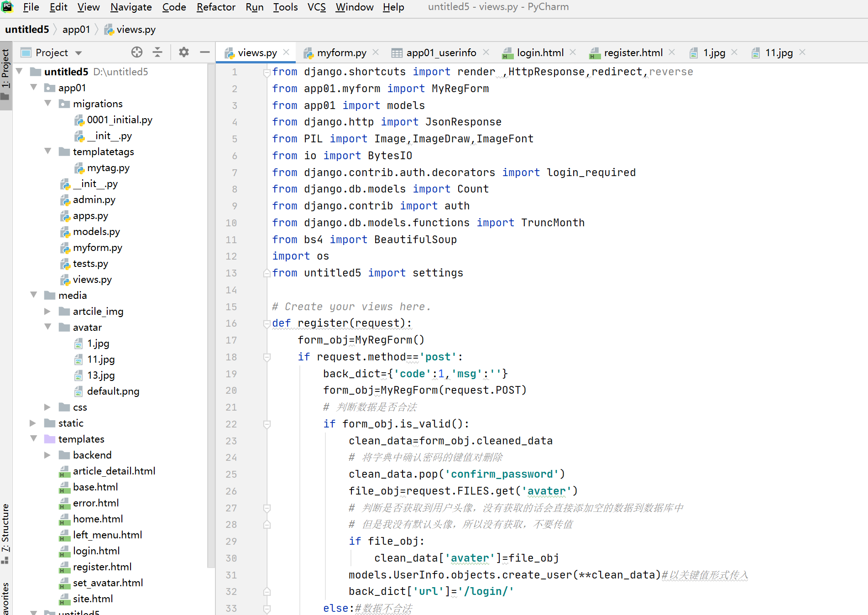Open the Edit menu
The height and width of the screenshot is (615, 868).
pyautogui.click(x=58, y=7)
